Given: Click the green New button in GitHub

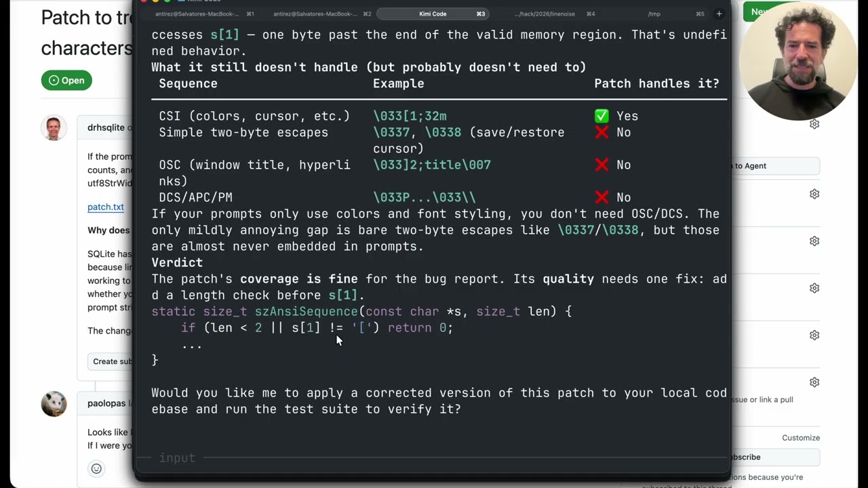Looking at the screenshot, I should [x=758, y=12].
